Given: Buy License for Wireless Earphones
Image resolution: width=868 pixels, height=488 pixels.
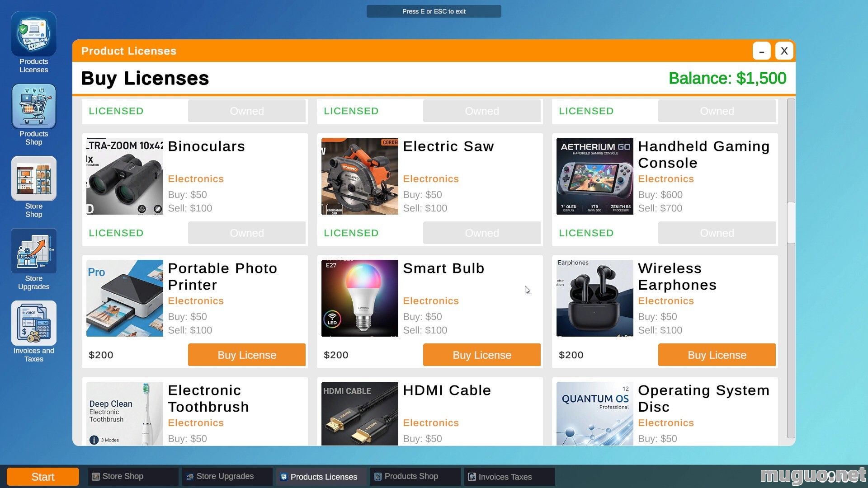Looking at the screenshot, I should [x=717, y=355].
